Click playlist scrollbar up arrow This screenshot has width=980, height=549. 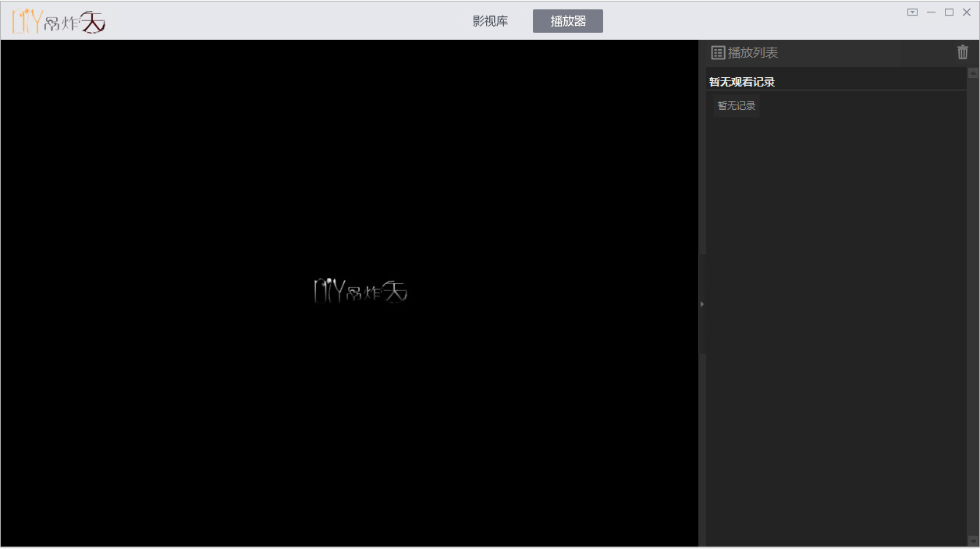pyautogui.click(x=973, y=73)
